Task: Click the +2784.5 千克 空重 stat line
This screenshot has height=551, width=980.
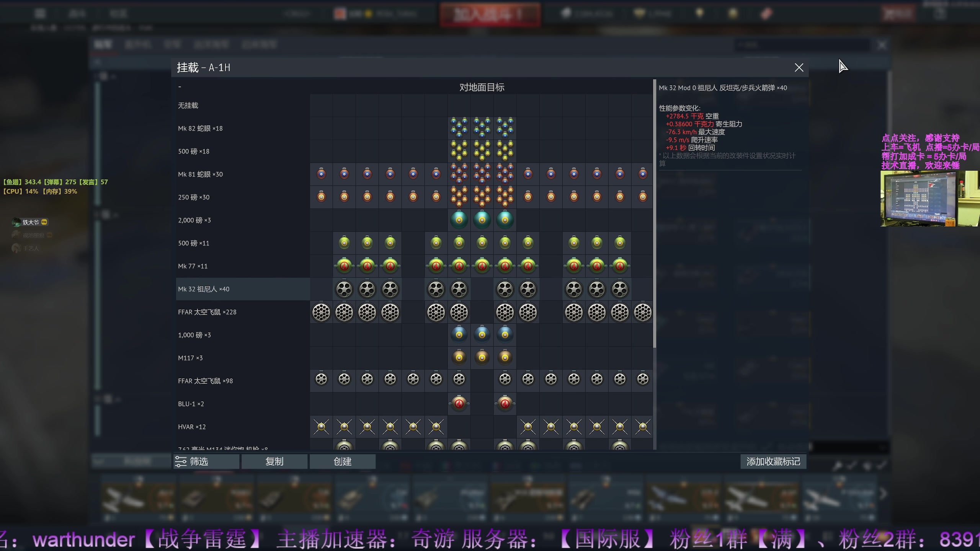Action: coord(692,116)
